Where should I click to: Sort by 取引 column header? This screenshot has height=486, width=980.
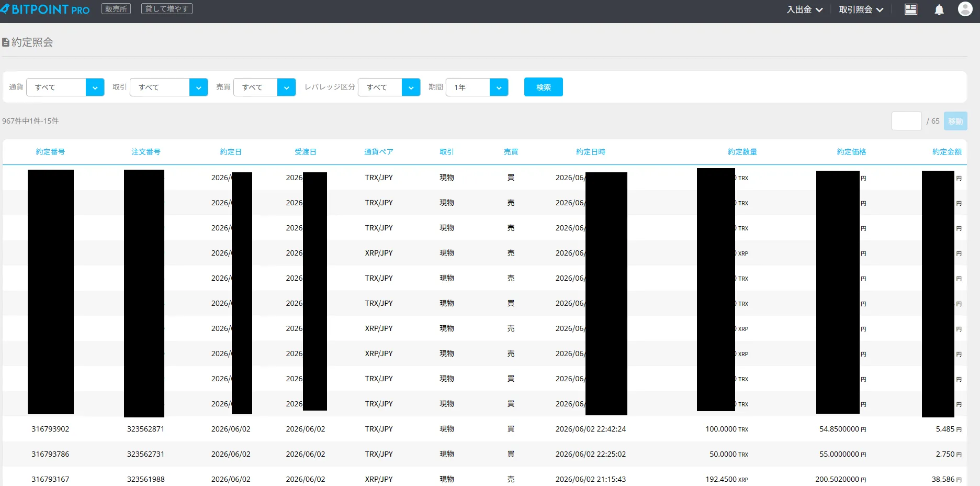447,152
